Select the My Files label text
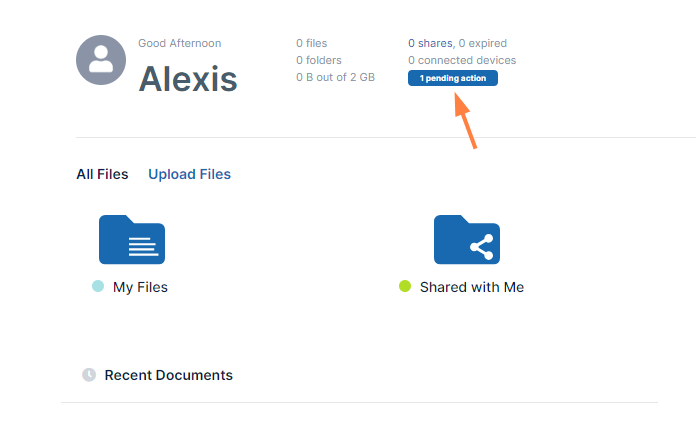The image size is (696, 433). [x=140, y=287]
